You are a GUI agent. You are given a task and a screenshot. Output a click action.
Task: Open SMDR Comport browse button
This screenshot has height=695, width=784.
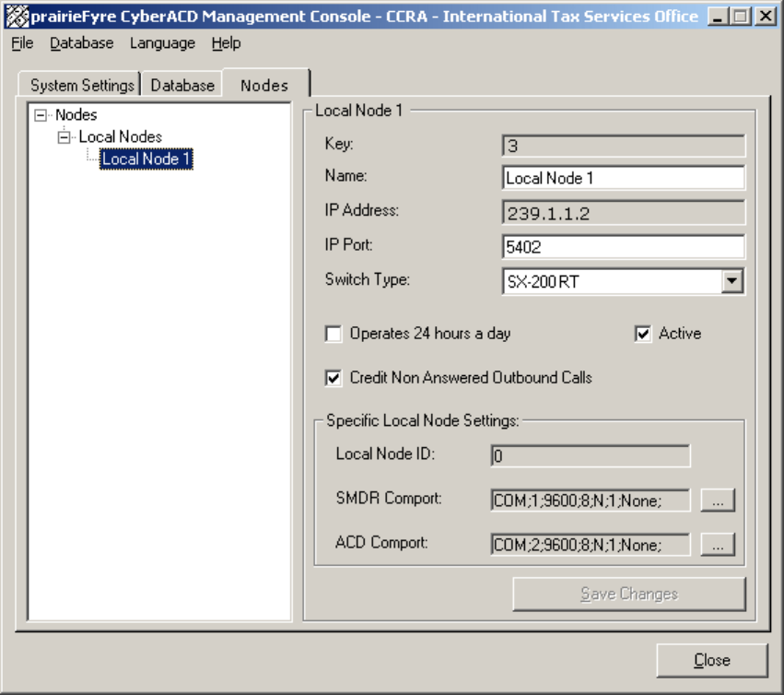(x=718, y=500)
